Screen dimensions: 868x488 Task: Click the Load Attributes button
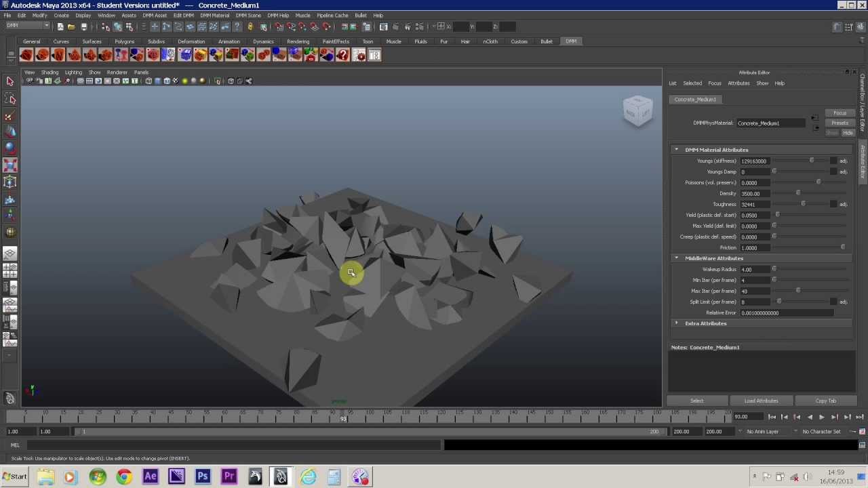(x=761, y=401)
